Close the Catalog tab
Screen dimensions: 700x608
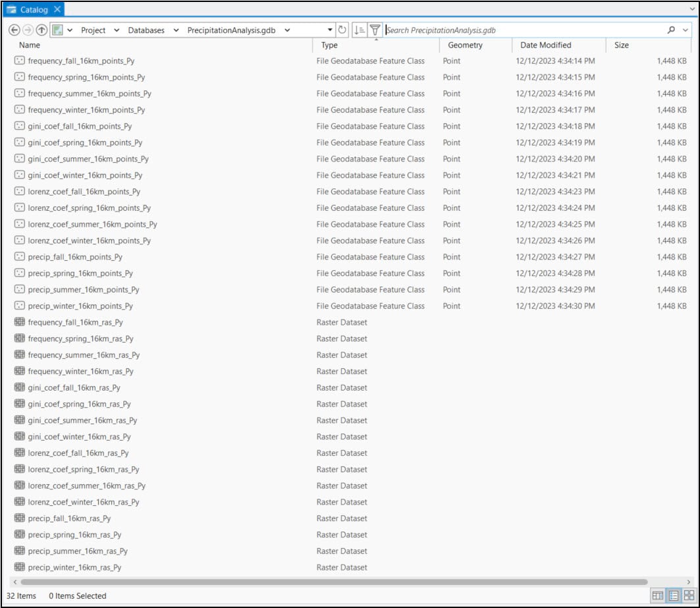[x=57, y=9]
